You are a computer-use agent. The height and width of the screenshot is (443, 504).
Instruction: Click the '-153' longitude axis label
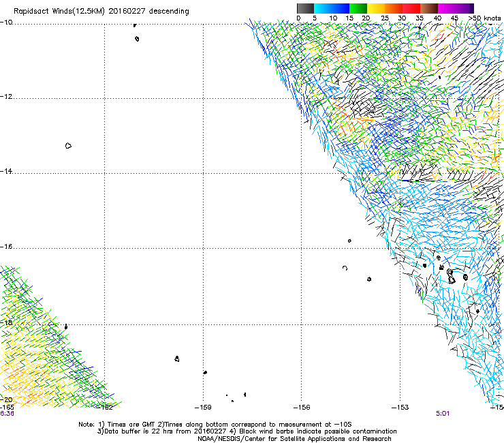point(400,408)
